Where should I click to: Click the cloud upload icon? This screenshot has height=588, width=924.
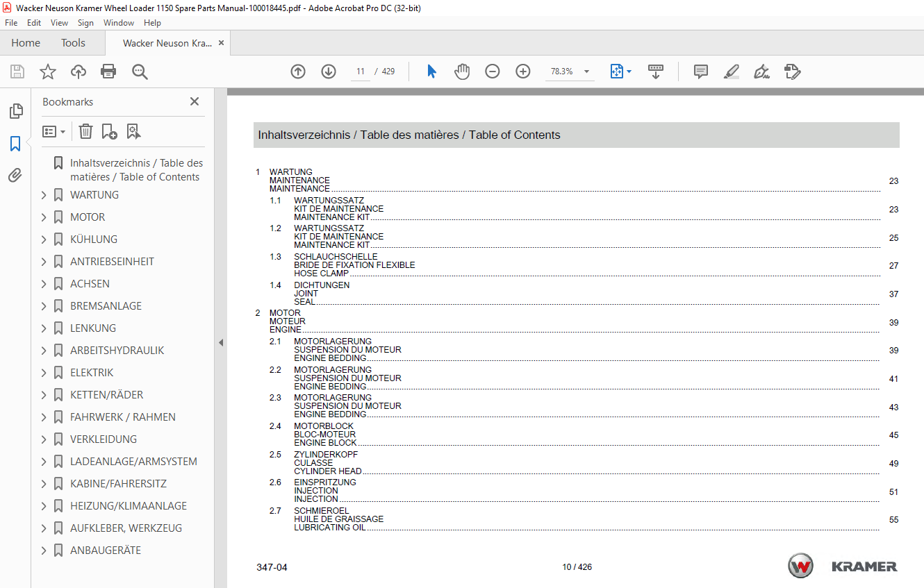click(79, 72)
